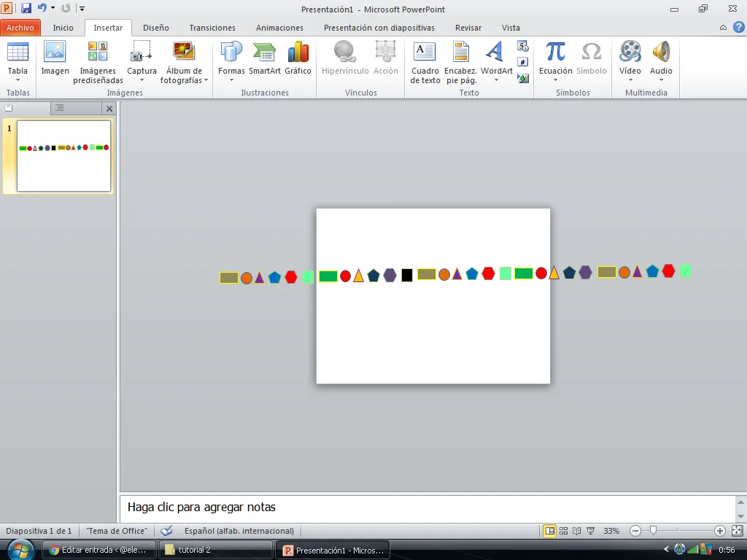Switch to the Revisar tab
The height and width of the screenshot is (560, 747).
point(468,28)
